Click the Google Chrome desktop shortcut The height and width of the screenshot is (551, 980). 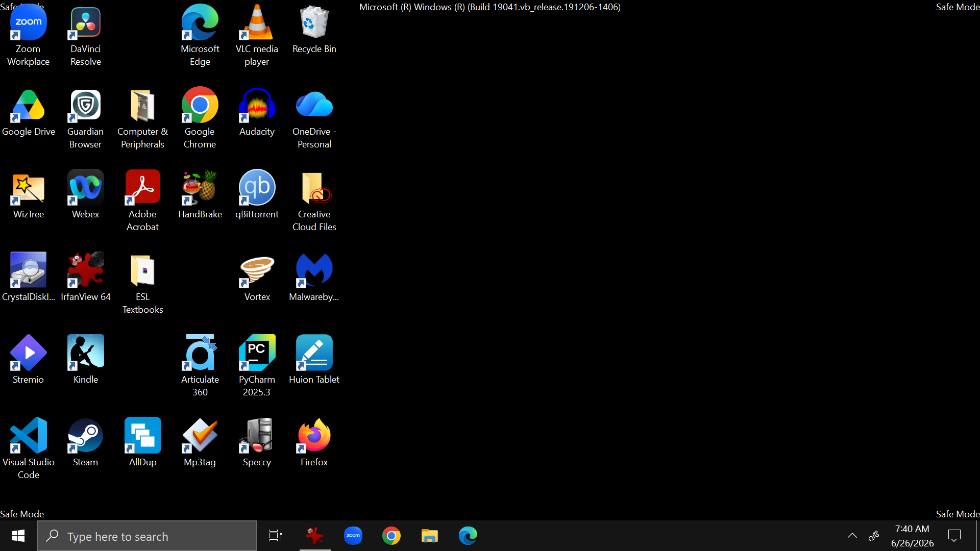coord(200,118)
